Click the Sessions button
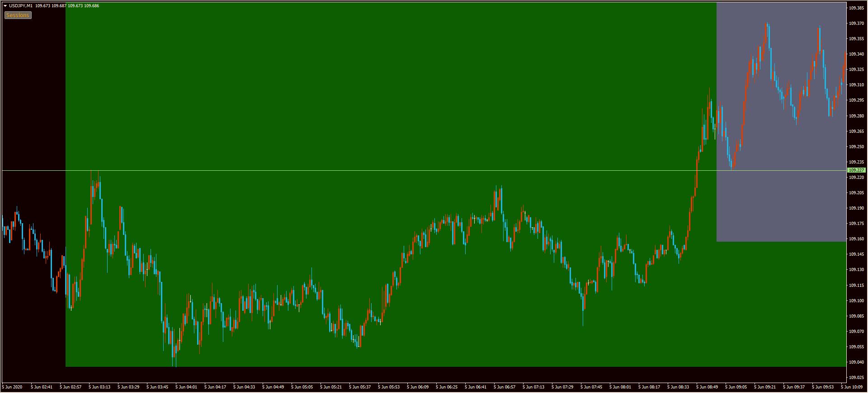868x393 pixels. (18, 15)
